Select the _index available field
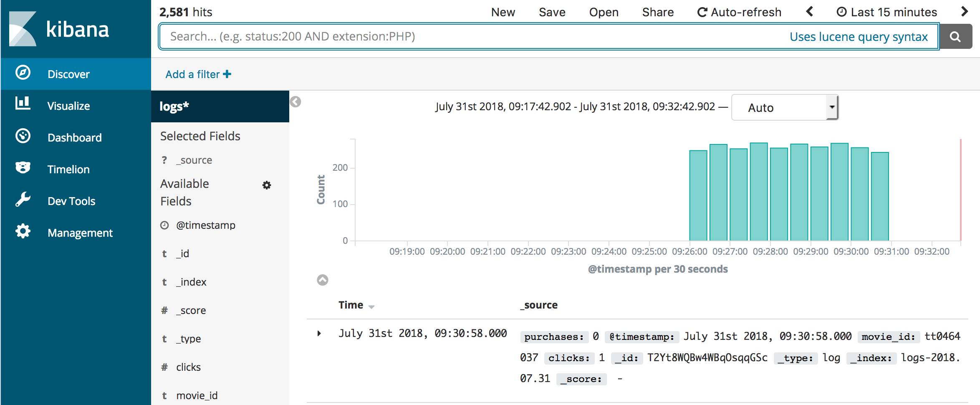The width and height of the screenshot is (980, 405). [x=191, y=282]
